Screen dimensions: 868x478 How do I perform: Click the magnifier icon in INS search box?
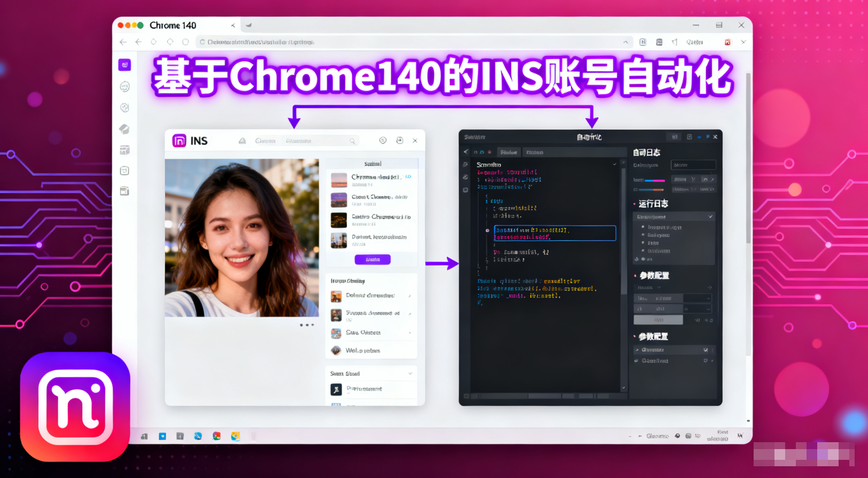click(352, 141)
